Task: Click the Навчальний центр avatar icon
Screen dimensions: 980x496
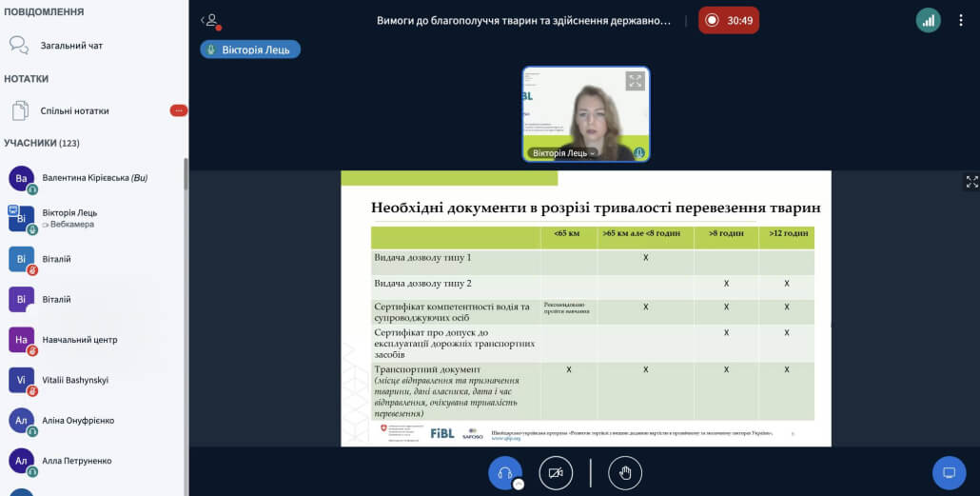Action: coord(21,340)
